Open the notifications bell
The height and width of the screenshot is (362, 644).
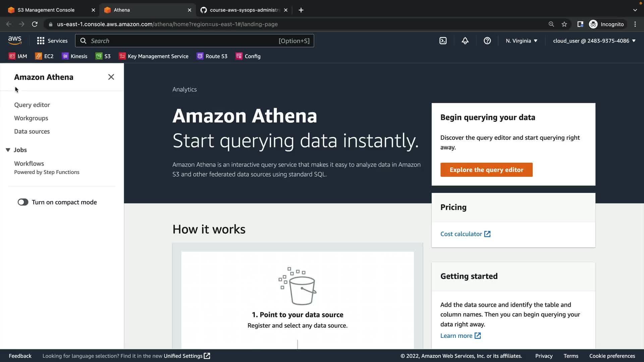[x=465, y=41]
